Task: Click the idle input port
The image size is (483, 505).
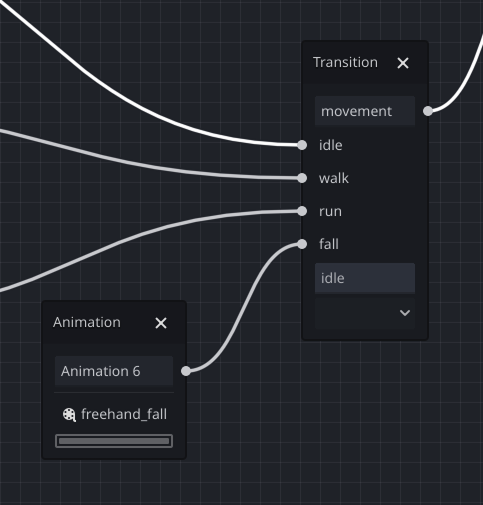Action: point(302,145)
